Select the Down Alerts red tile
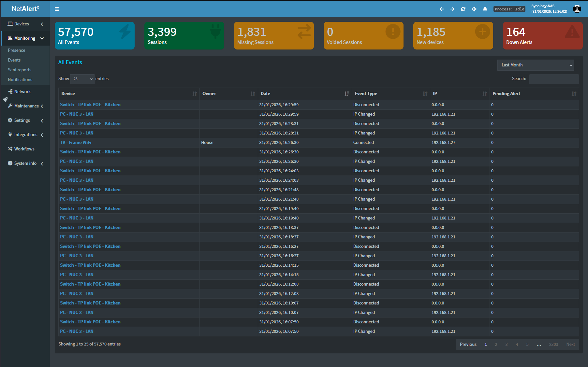 click(542, 36)
